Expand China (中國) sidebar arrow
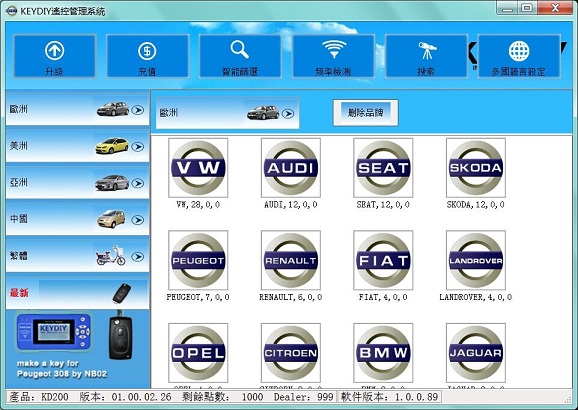This screenshot has width=578, height=410. pos(138,220)
